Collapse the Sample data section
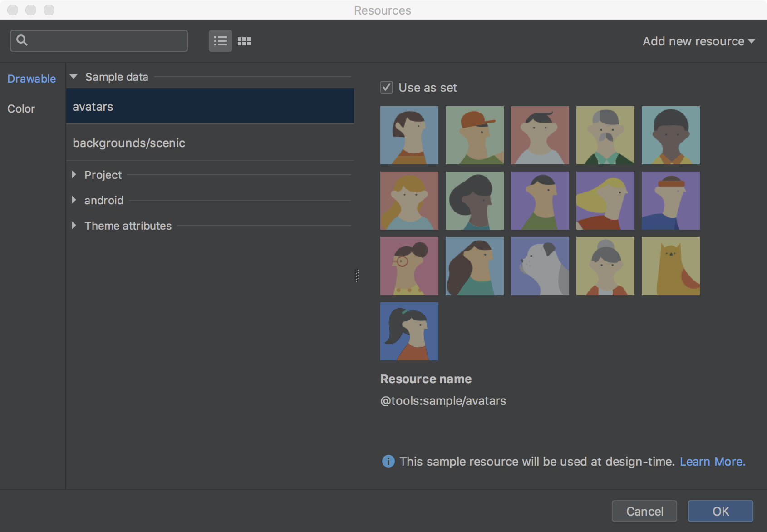 point(74,77)
